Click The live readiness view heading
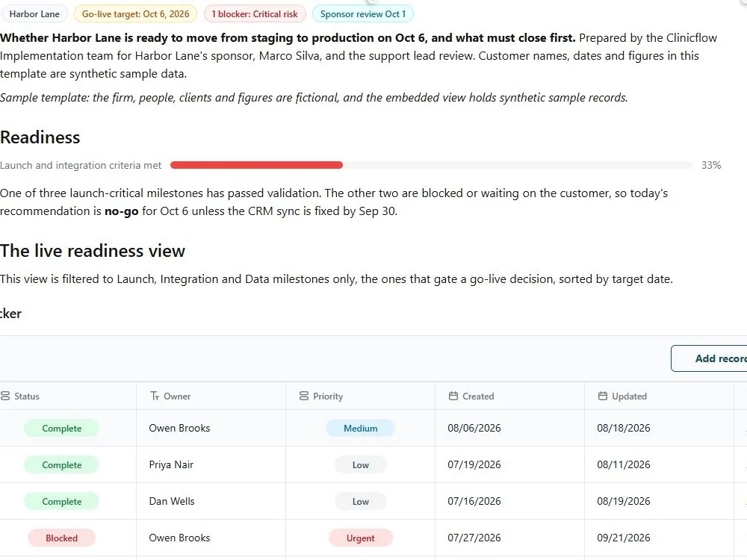The width and height of the screenshot is (747, 560). (93, 250)
